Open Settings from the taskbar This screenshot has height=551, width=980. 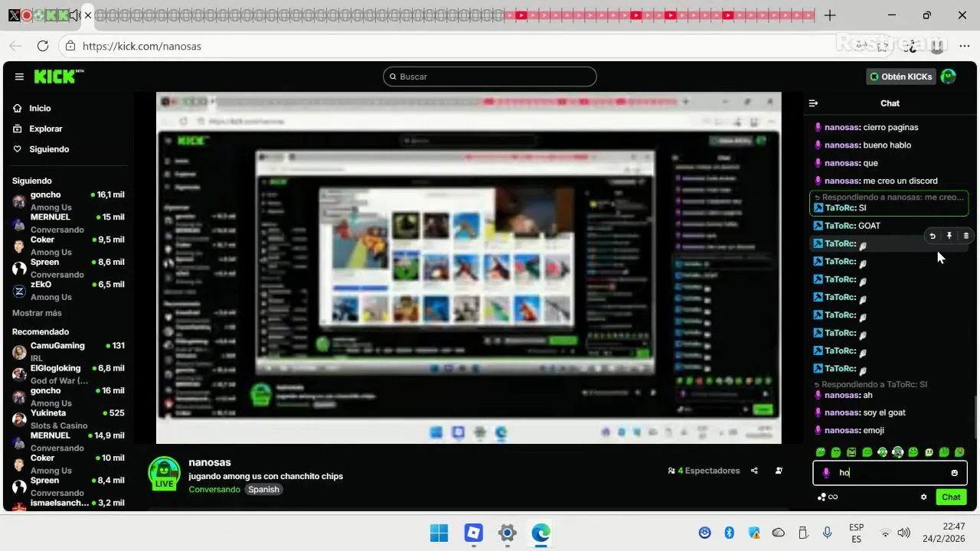click(507, 533)
